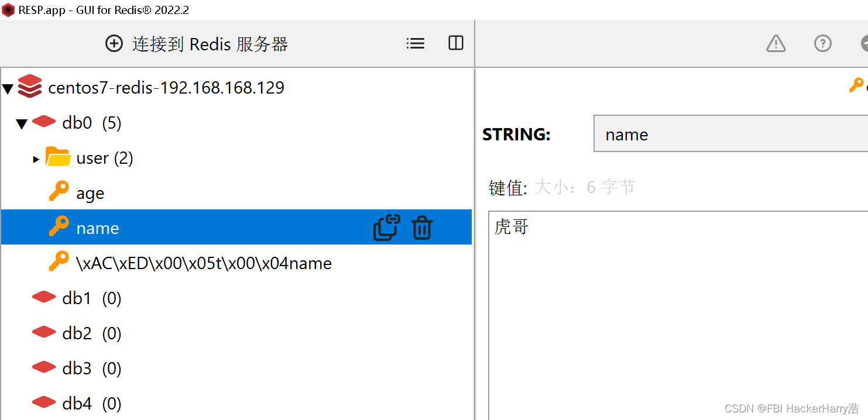Click the db4 database red icon
Screen dimensions: 868x420
[x=44, y=402]
